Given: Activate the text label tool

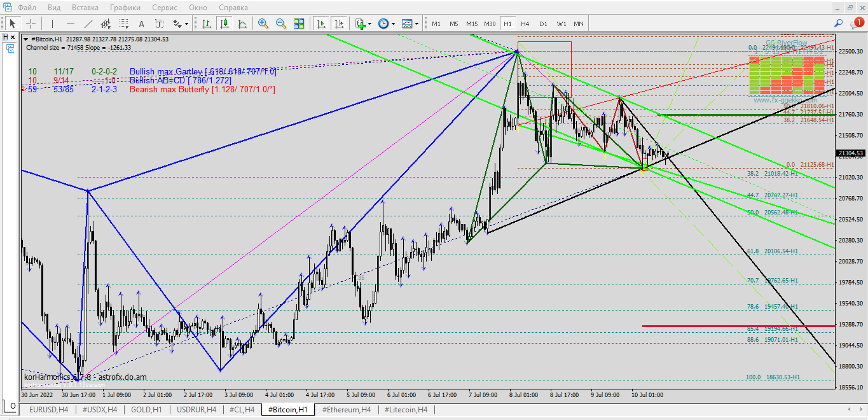Looking at the screenshot, I should 141,24.
